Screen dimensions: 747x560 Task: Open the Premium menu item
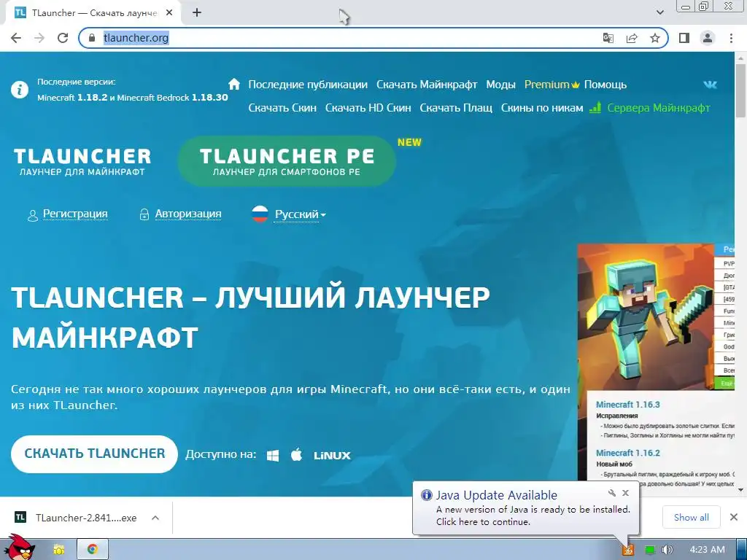551,85
